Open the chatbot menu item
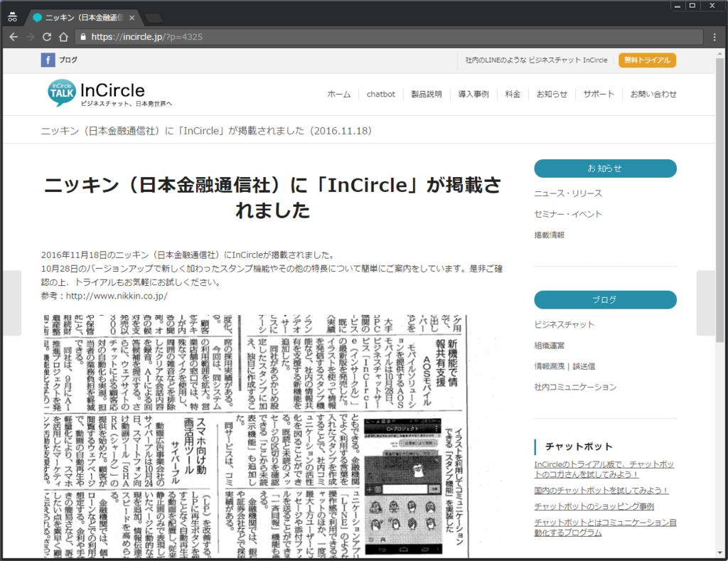This screenshot has height=561, width=728. (x=381, y=95)
